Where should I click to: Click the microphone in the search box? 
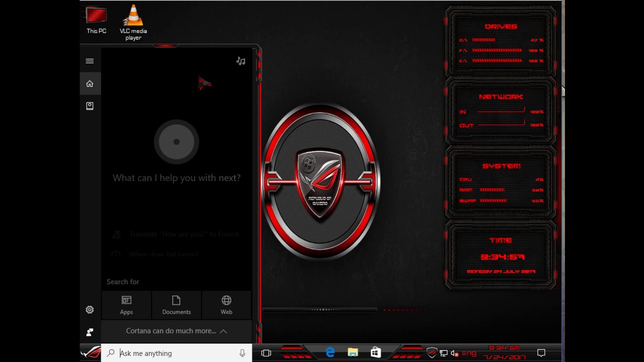pos(242,353)
